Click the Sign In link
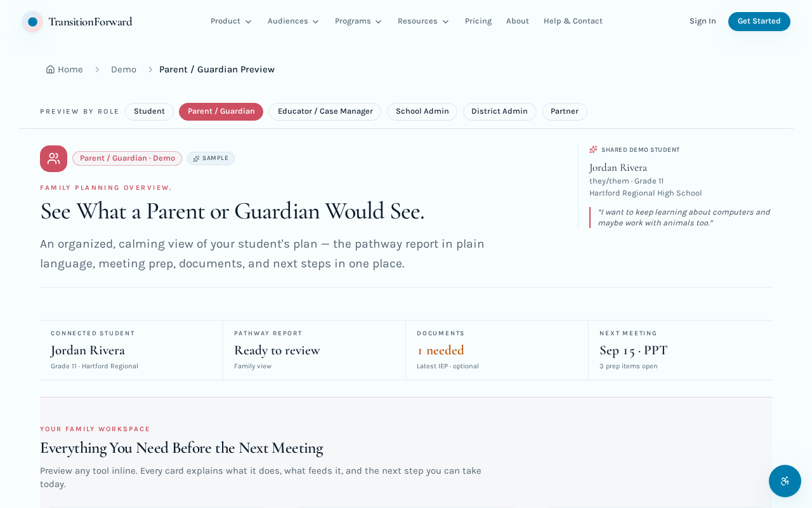 pos(703,21)
